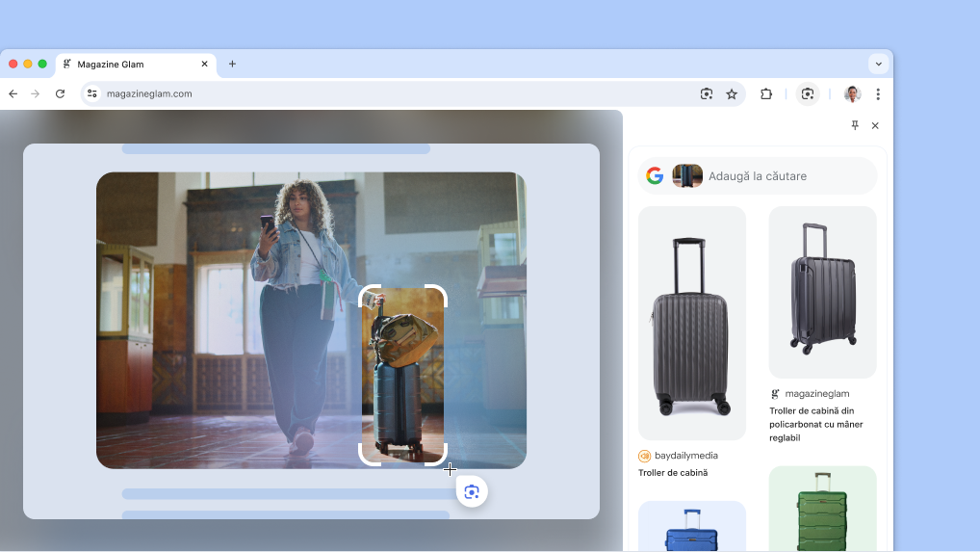Open the user profile avatar
Viewport: 980px width, 552px height.
[853, 93]
